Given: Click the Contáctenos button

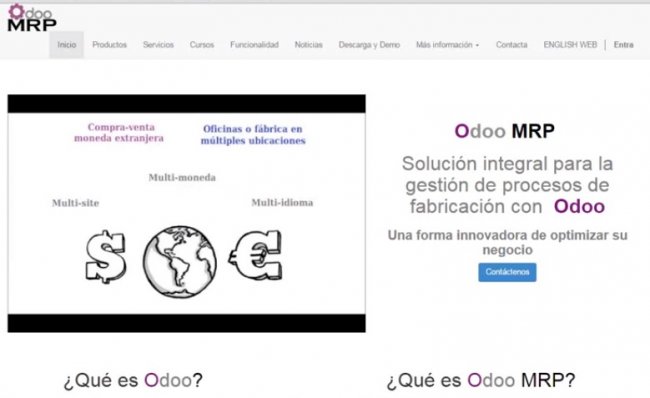Looking at the screenshot, I should pyautogui.click(x=507, y=272).
